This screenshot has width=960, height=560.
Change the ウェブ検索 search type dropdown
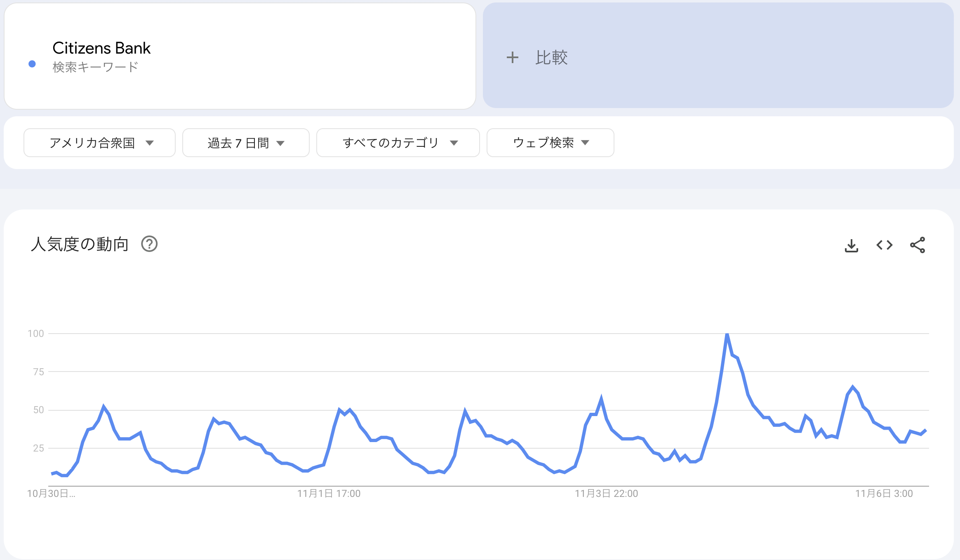pos(550,143)
